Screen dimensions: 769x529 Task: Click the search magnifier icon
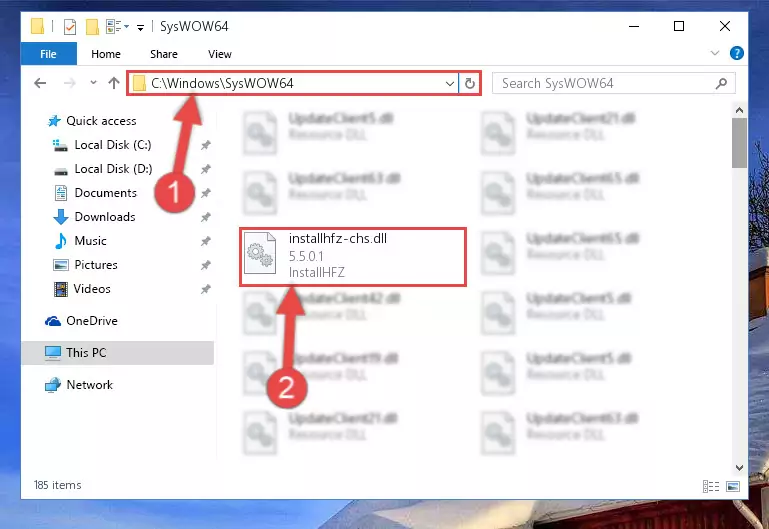pos(721,83)
